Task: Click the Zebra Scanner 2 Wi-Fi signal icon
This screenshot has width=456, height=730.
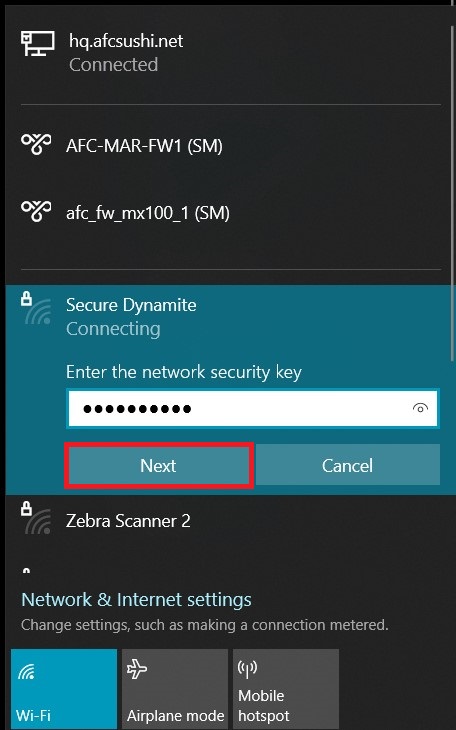Action: (x=37, y=518)
